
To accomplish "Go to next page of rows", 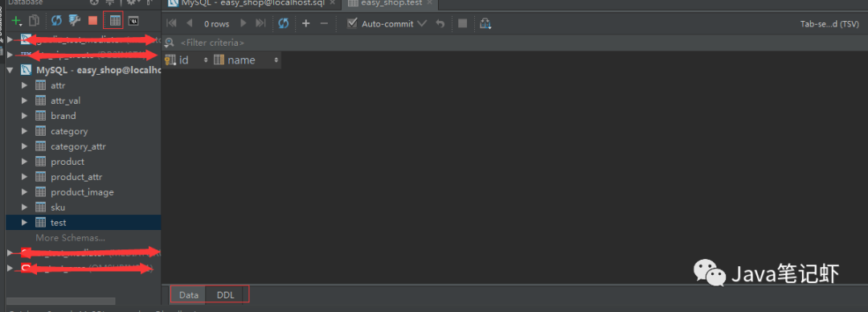I will click(x=243, y=23).
